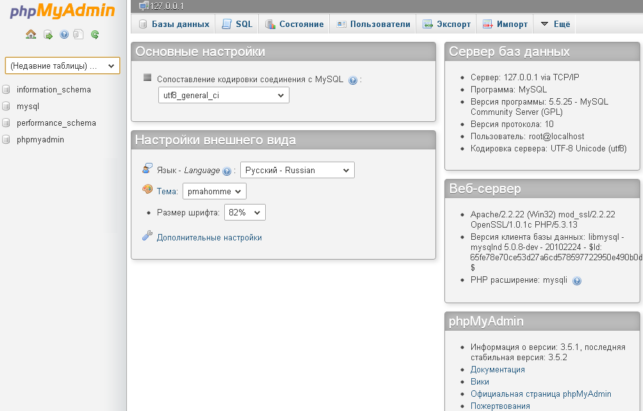Select information_schema database

[x=54, y=89]
